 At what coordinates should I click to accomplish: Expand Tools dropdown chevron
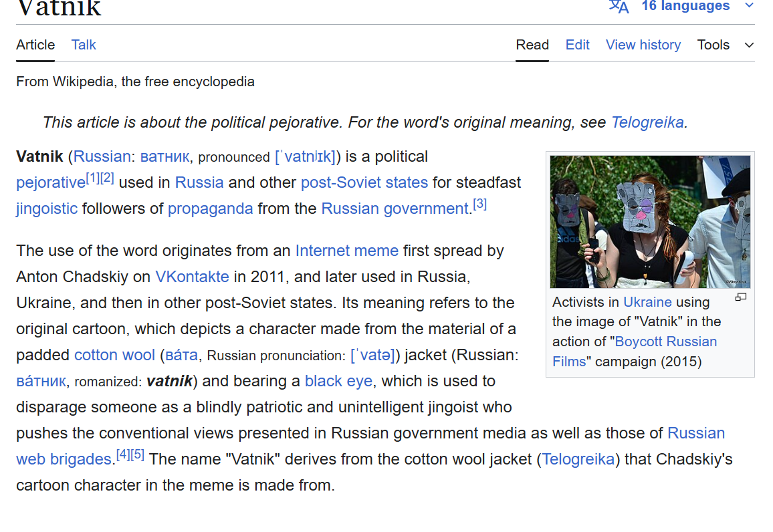pyautogui.click(x=750, y=45)
